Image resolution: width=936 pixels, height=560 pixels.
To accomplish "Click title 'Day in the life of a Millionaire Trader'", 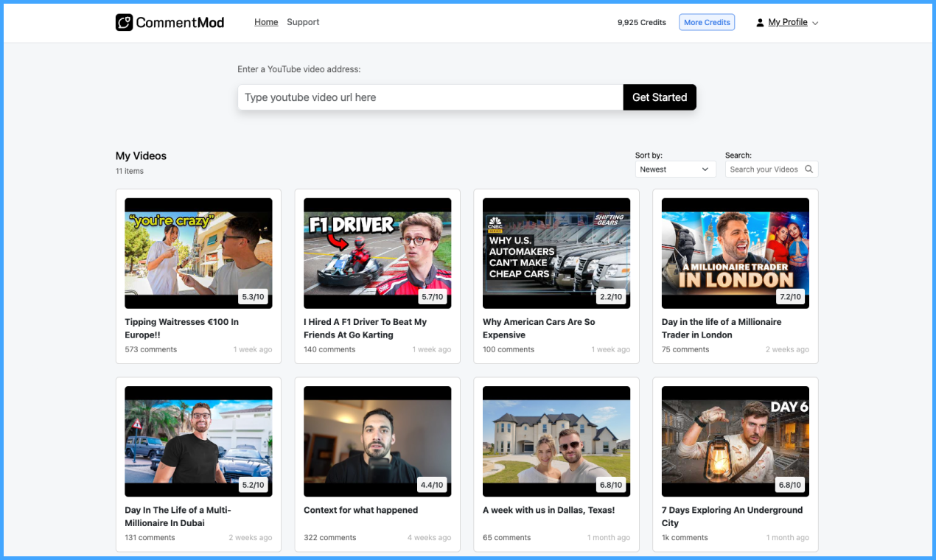I will (x=722, y=329).
